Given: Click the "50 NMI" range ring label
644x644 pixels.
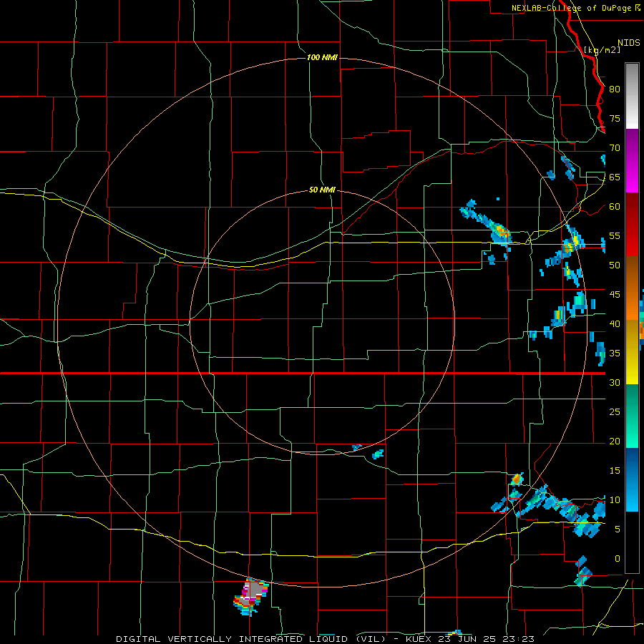Looking at the screenshot, I should coord(322,190).
